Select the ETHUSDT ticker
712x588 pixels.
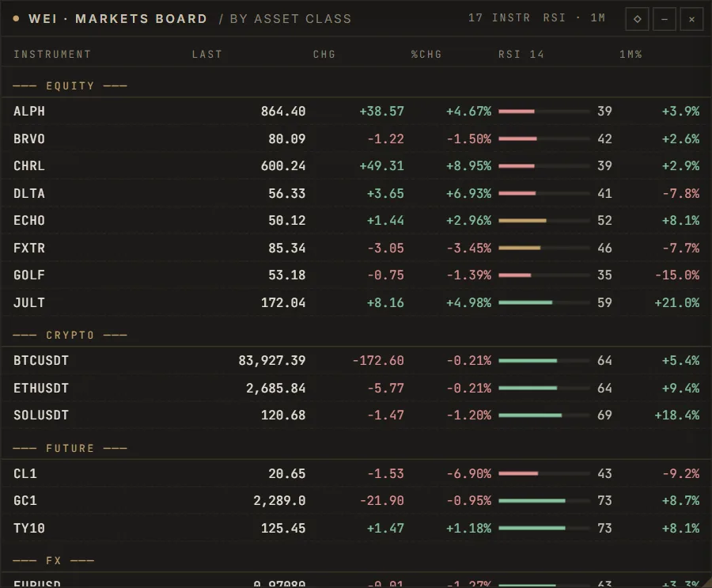point(41,388)
